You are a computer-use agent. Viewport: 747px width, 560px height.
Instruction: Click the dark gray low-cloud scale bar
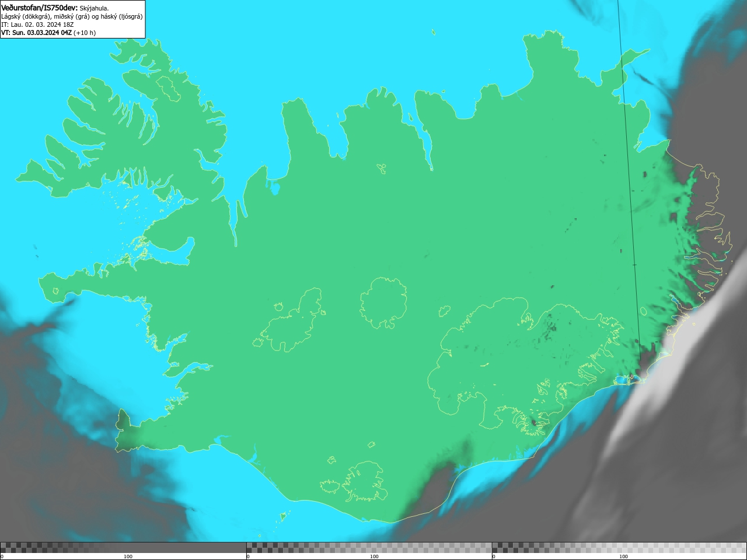[x=123, y=548]
